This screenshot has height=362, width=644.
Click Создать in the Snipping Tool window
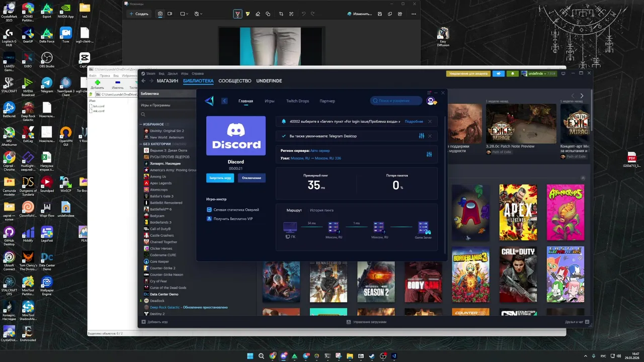pos(139,14)
